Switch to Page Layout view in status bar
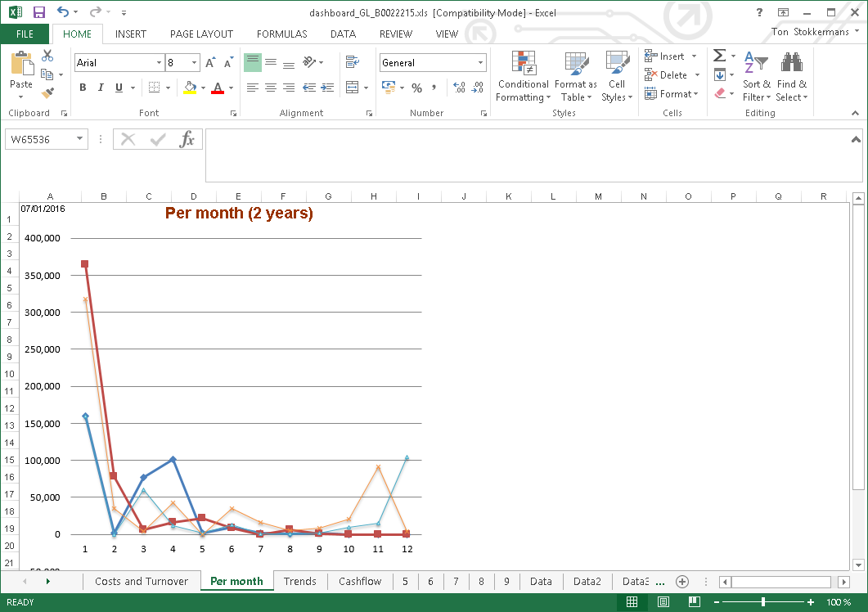This screenshot has width=868, height=612. 663,602
